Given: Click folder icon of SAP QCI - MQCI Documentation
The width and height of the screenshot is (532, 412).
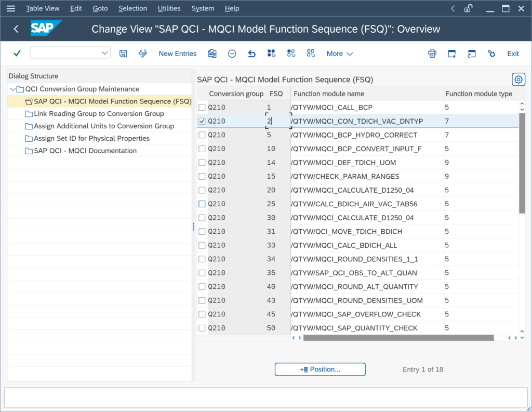Looking at the screenshot, I should pyautogui.click(x=29, y=151).
